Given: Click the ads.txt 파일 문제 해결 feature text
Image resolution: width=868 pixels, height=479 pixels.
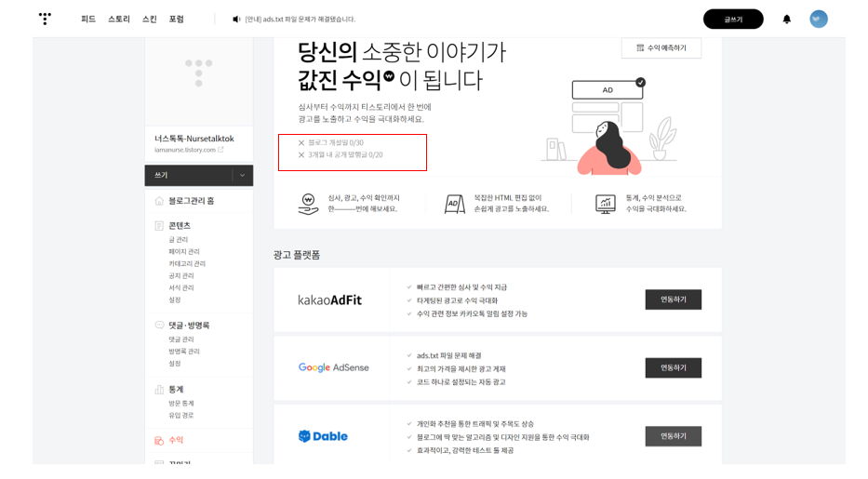Looking at the screenshot, I should 449,355.
